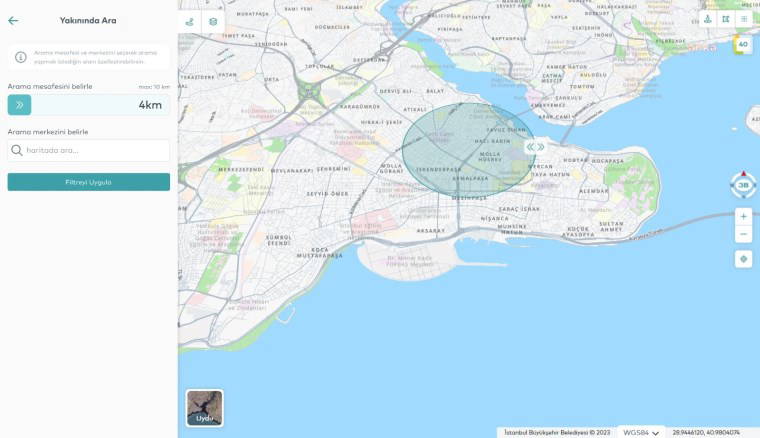This screenshot has height=438, width=760.
Task: Zoom out the map with the minus button
Action: [x=743, y=234]
